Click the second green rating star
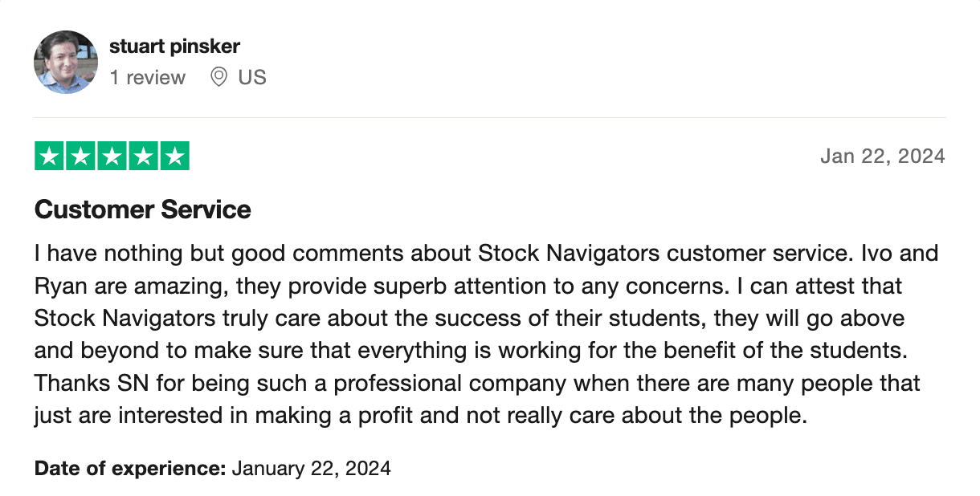This screenshot has width=980, height=496. pyautogui.click(x=81, y=156)
